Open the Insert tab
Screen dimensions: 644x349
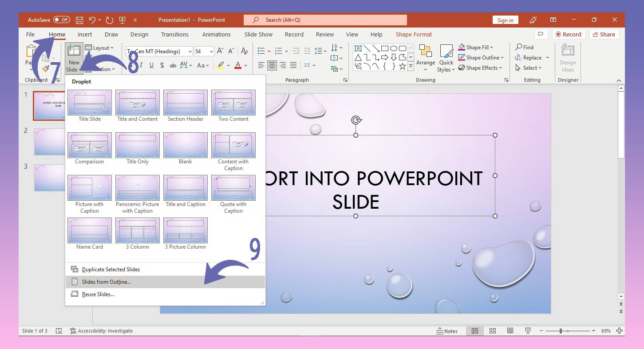[x=85, y=34]
